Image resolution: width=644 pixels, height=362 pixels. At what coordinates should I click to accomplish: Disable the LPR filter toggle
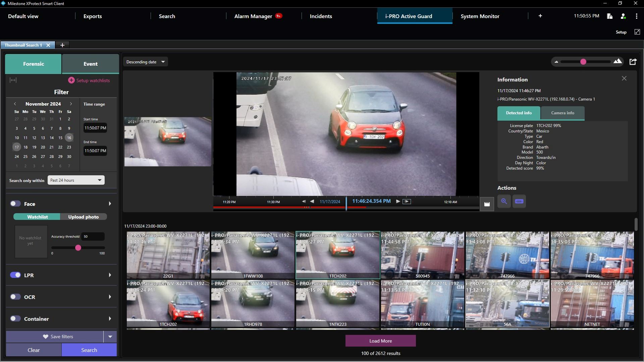click(x=15, y=275)
